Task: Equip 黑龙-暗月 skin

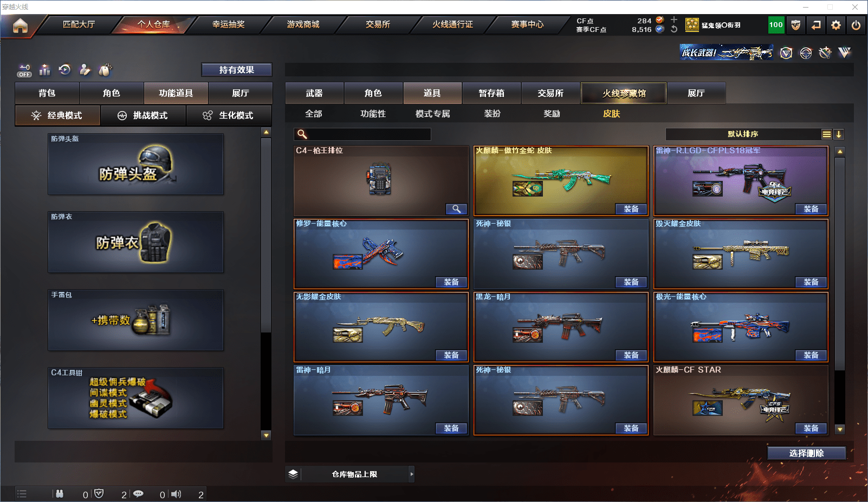Action: 631,355
